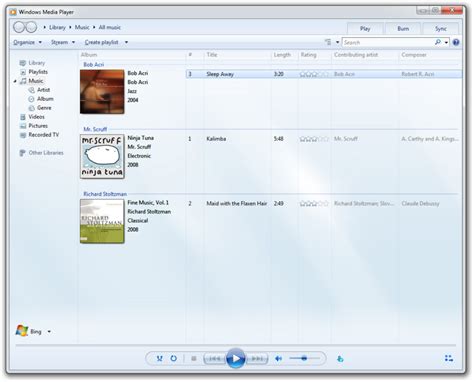Select Other Libraries in the navigation pane

click(x=46, y=153)
